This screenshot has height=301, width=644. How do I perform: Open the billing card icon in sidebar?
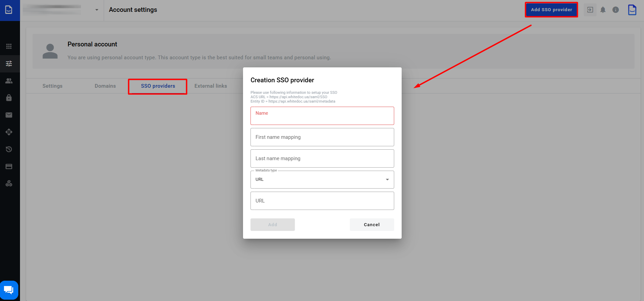click(9, 167)
